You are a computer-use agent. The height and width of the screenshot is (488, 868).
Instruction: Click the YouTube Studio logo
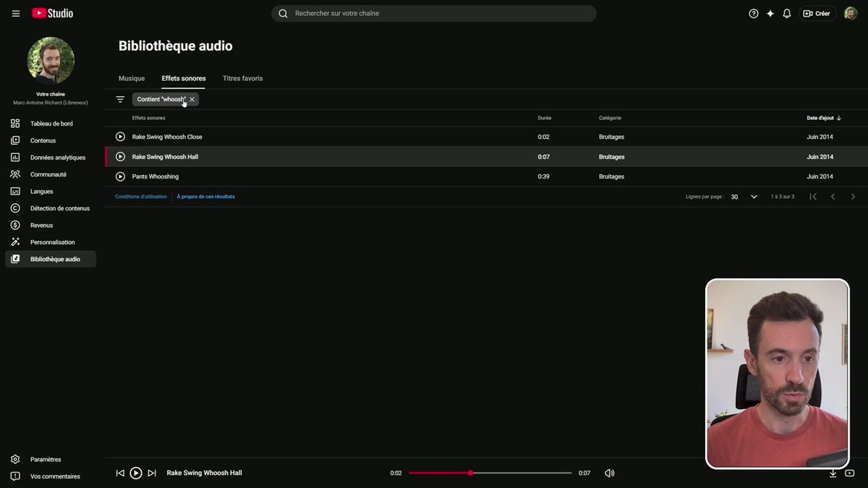53,13
